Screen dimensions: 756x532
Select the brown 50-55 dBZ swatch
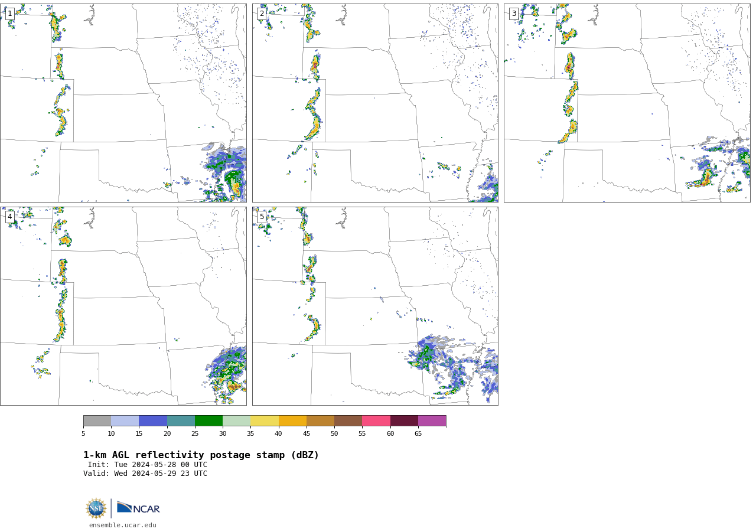(348, 421)
